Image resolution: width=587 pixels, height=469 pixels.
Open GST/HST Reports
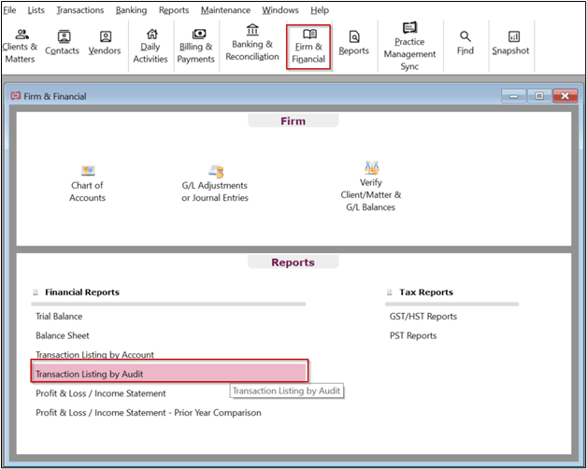[x=423, y=316]
